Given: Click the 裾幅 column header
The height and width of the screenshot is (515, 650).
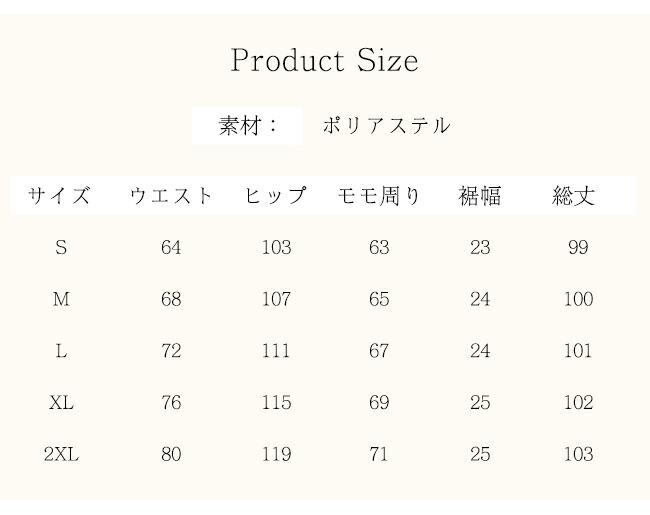Looking at the screenshot, I should click(x=480, y=196).
